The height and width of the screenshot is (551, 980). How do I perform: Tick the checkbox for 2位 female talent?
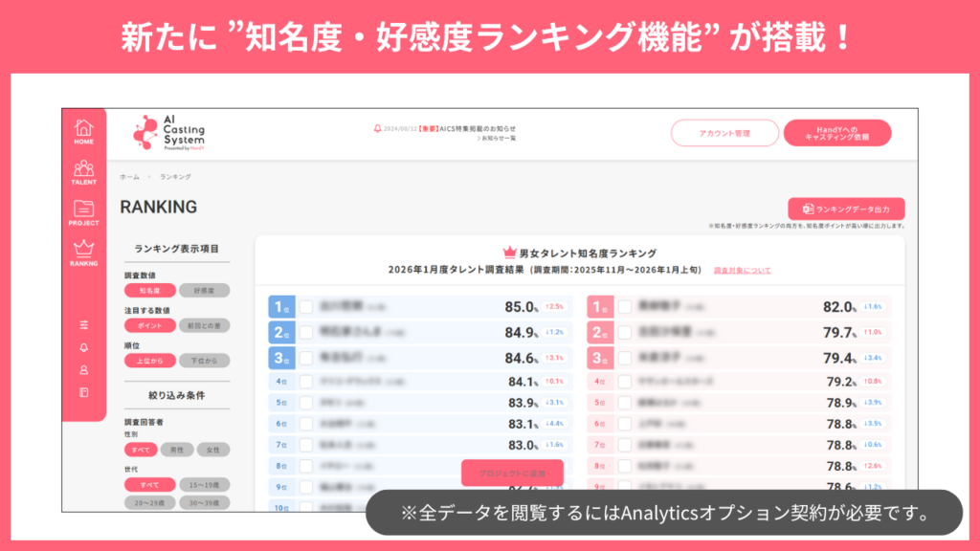coord(624,333)
